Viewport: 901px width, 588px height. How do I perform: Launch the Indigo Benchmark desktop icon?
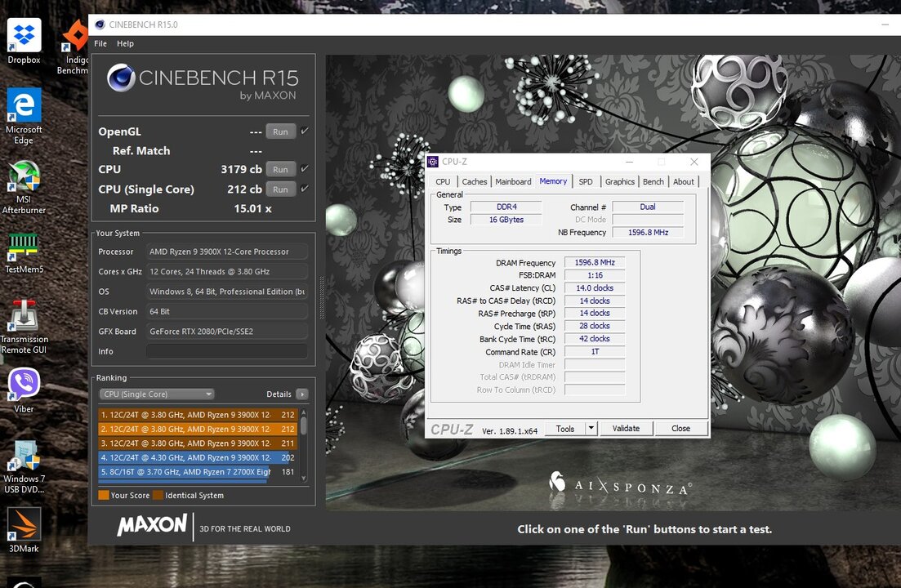73,47
